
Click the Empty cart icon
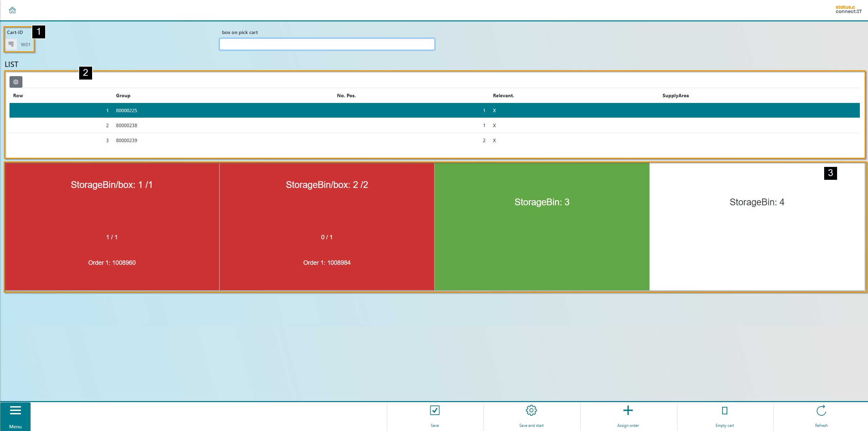(724, 411)
